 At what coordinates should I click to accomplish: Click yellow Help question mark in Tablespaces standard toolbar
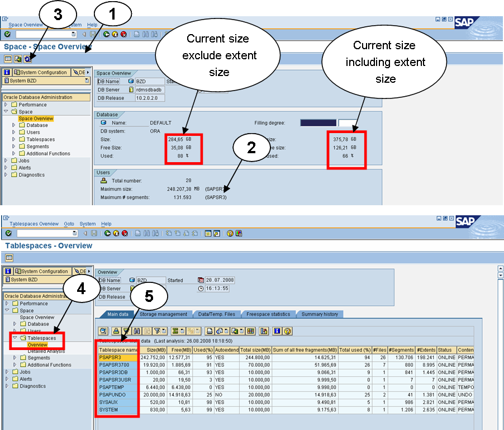pyautogui.click(x=230, y=233)
